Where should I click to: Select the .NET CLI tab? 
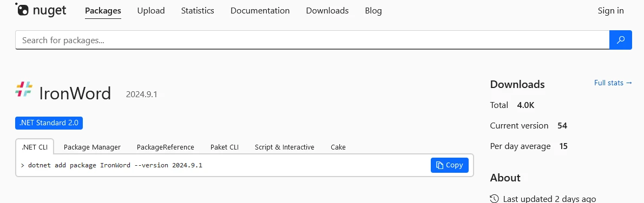pyautogui.click(x=35, y=147)
